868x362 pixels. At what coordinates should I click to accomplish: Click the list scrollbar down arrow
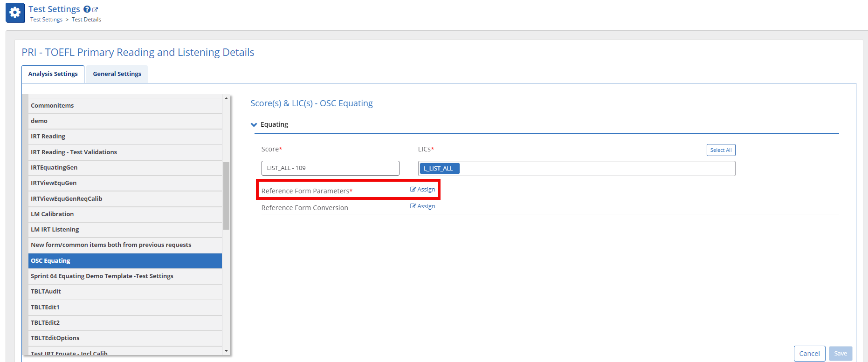(226, 351)
